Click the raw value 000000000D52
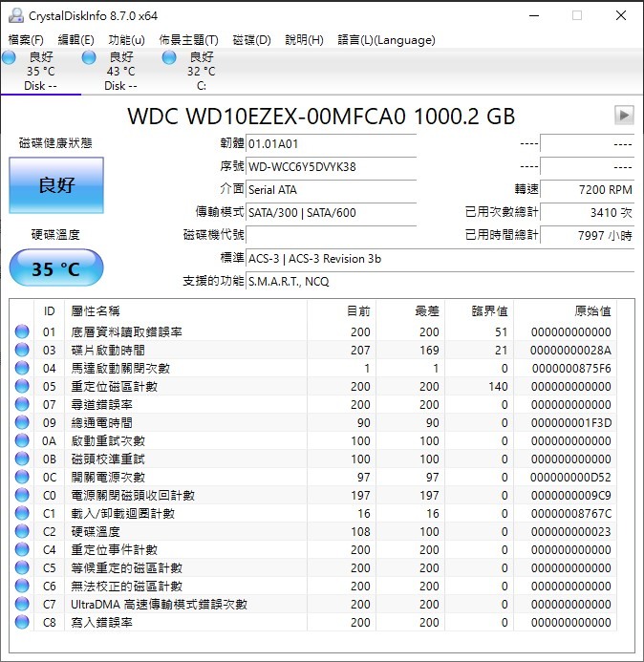 570,477
